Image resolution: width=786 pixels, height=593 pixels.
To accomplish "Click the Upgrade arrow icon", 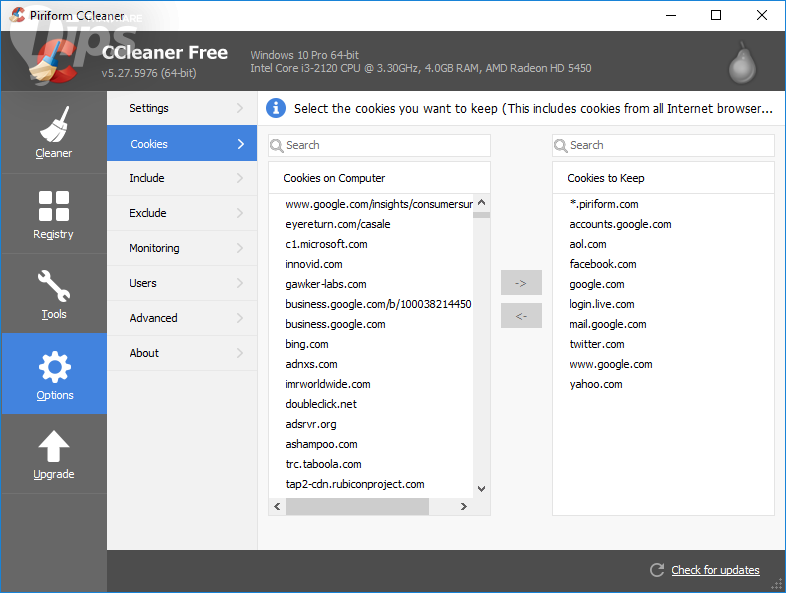I will tap(54, 447).
